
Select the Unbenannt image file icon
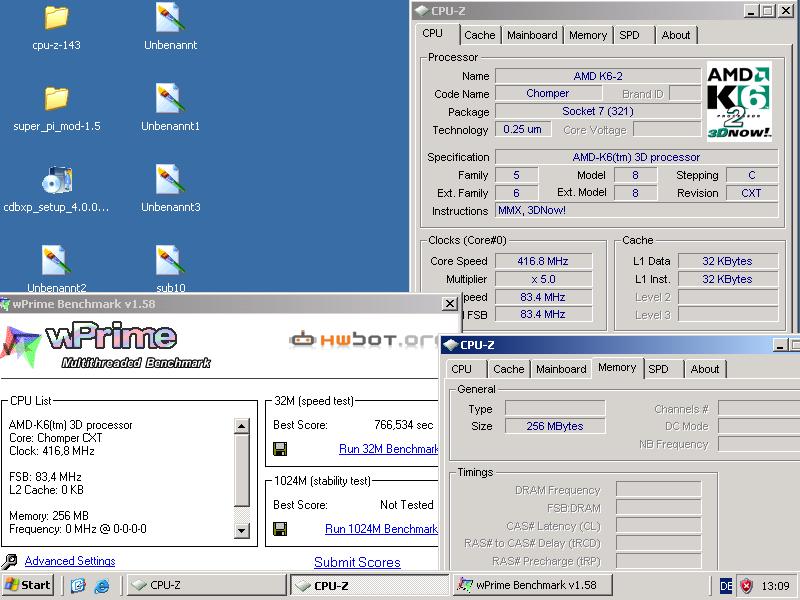[x=170, y=17]
